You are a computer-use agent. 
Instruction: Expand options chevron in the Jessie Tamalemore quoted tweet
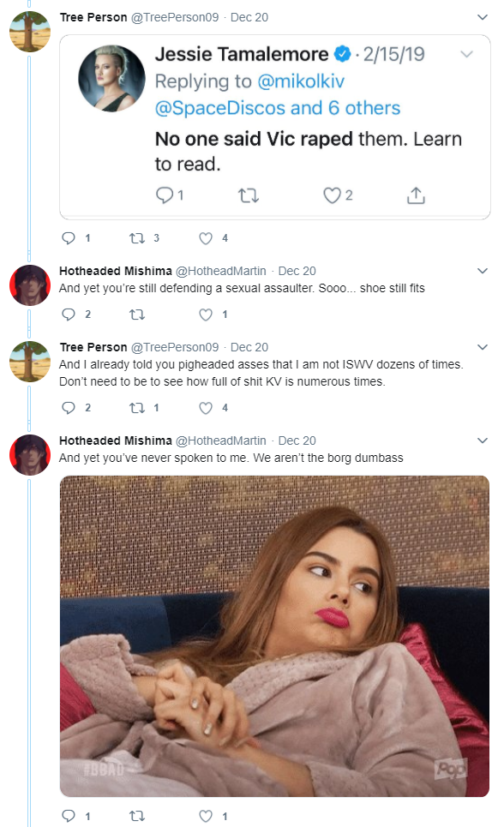tap(466, 54)
